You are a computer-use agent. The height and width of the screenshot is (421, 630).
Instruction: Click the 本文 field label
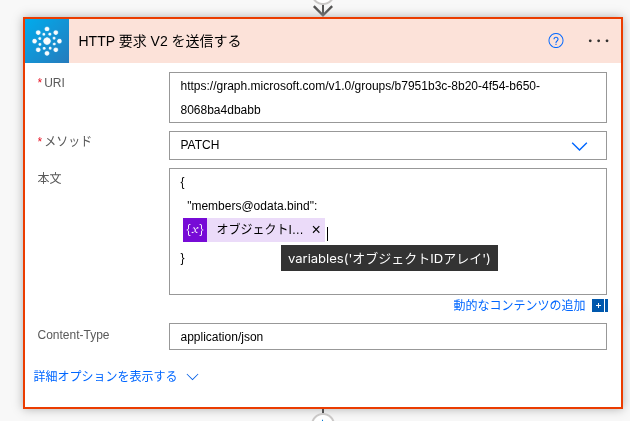coord(49,178)
